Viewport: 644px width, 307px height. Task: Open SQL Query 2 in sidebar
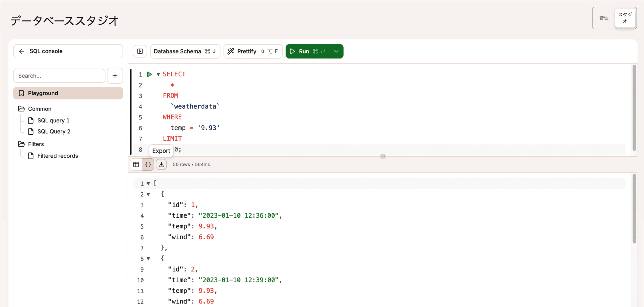(x=53, y=131)
